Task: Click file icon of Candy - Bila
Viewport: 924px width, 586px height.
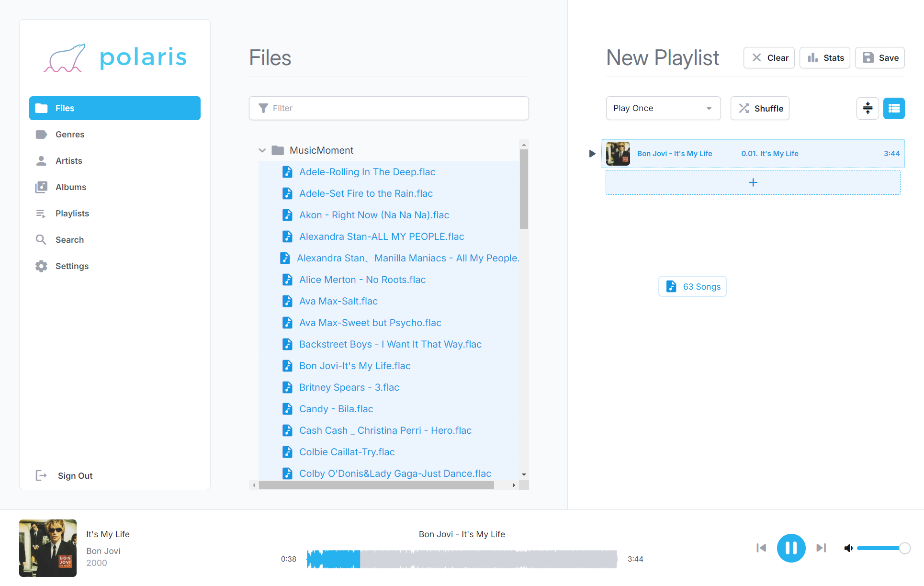Action: point(287,409)
